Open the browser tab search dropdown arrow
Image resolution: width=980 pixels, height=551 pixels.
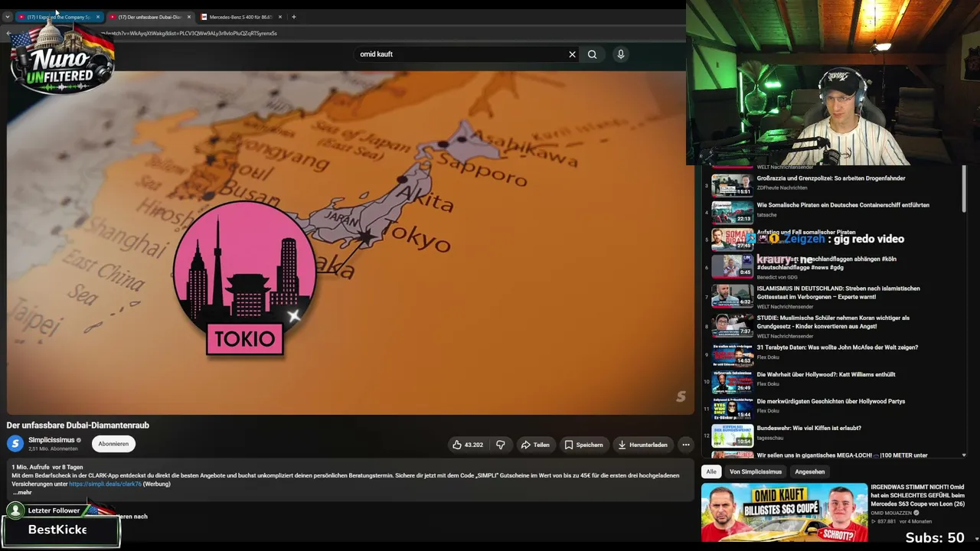[8, 17]
